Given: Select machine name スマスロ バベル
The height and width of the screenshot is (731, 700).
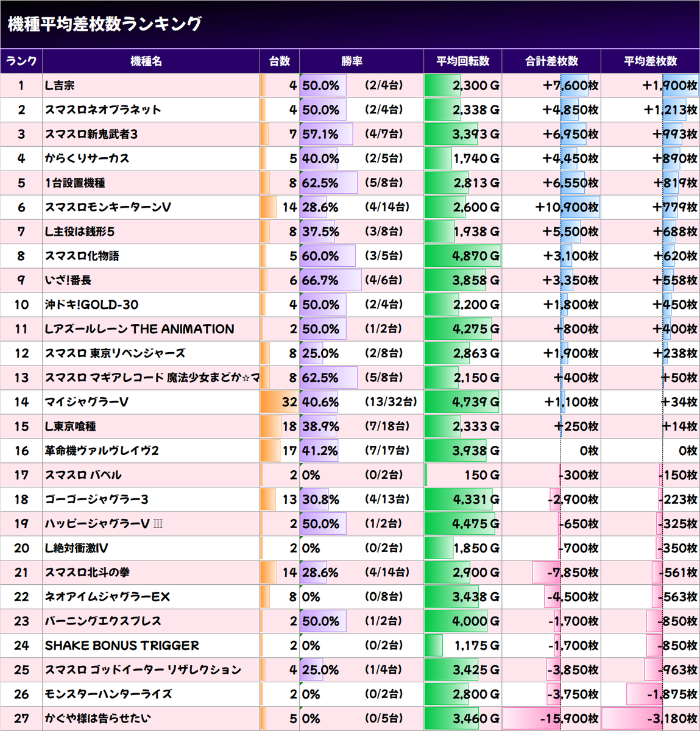Looking at the screenshot, I should (x=83, y=475).
